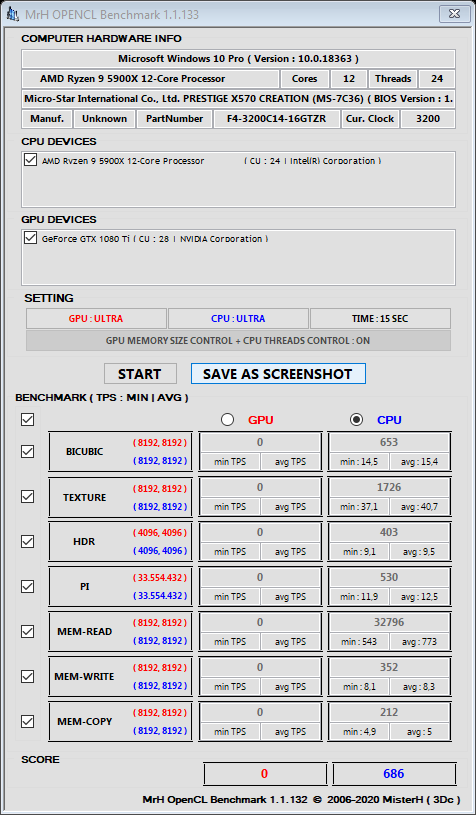Click the red PI size 33.554.432
The image size is (476, 815).
click(x=160, y=577)
